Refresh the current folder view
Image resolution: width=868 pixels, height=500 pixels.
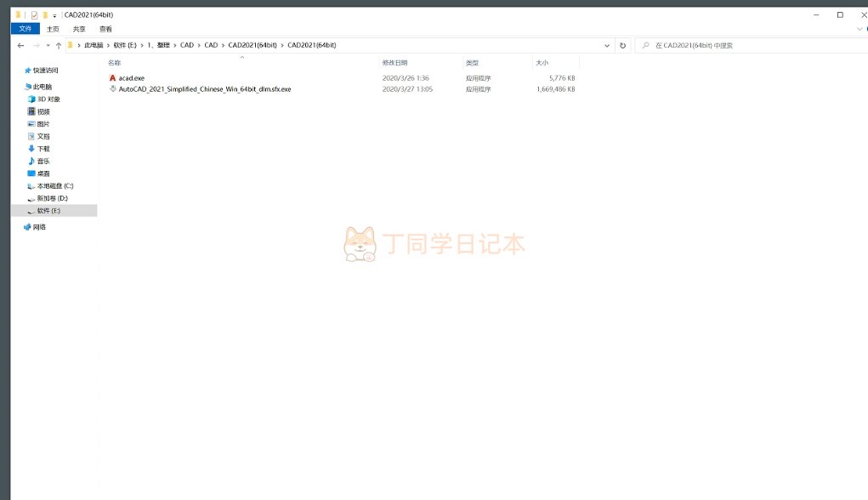coord(623,45)
